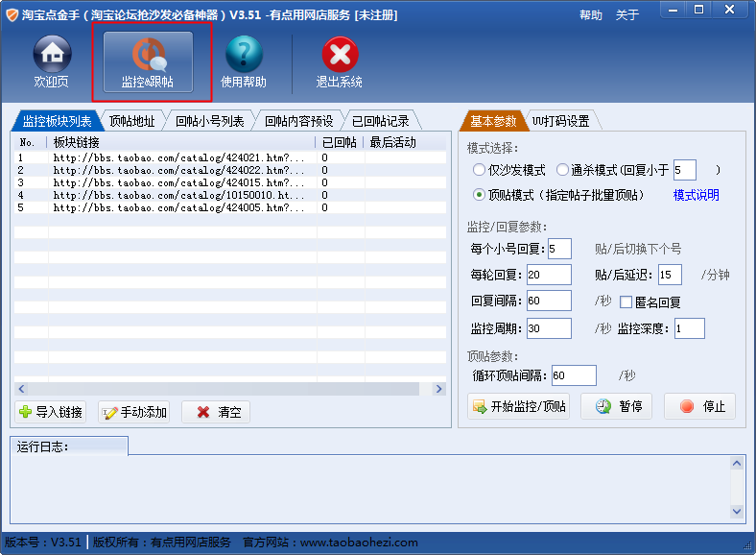The width and height of the screenshot is (756, 555).
Task: Click 监控深度 input field
Action: coord(690,328)
